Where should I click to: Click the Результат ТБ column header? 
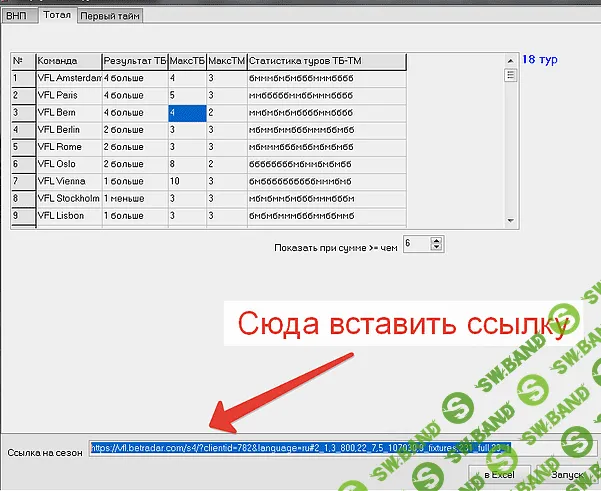pyautogui.click(x=135, y=61)
